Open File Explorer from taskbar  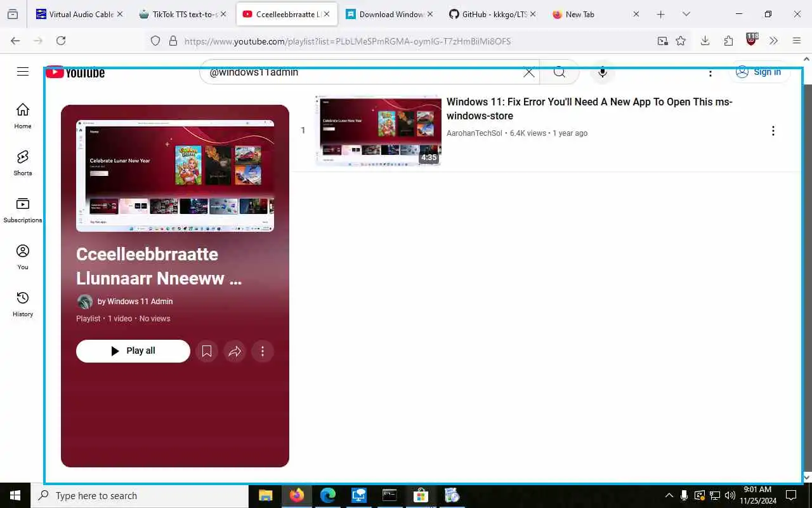(x=266, y=495)
